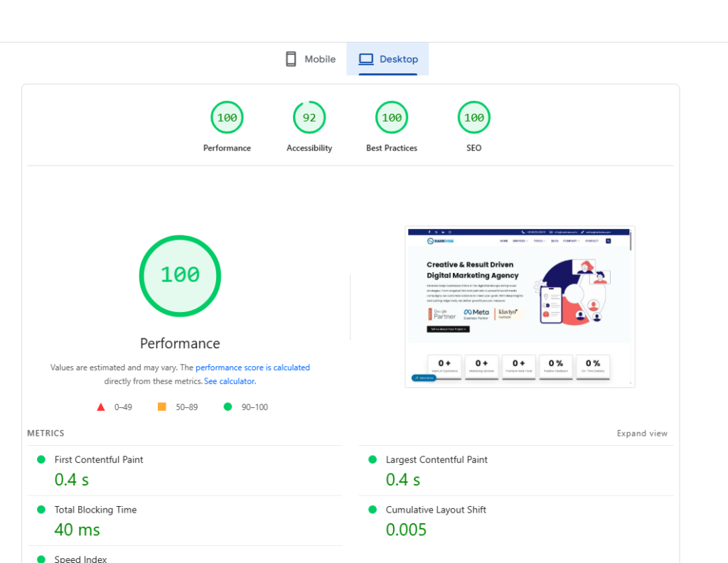The height and width of the screenshot is (563, 728).
Task: Expand the Total Blocking Time metric
Action: pyautogui.click(x=95, y=510)
